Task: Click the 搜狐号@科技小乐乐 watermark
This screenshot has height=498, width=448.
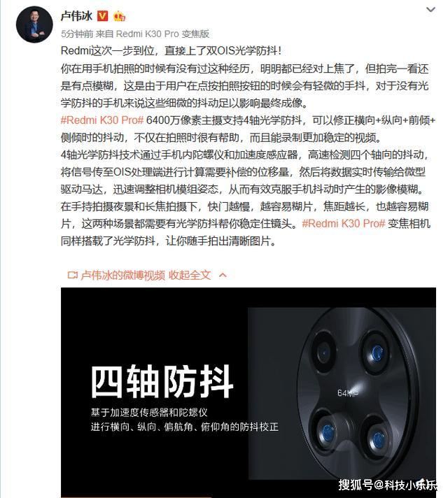Action: coord(387,485)
